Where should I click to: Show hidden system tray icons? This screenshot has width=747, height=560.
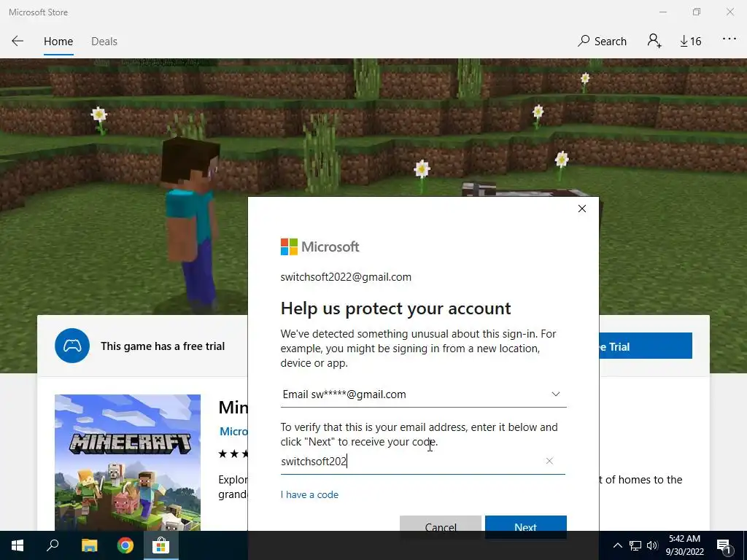(x=617, y=545)
